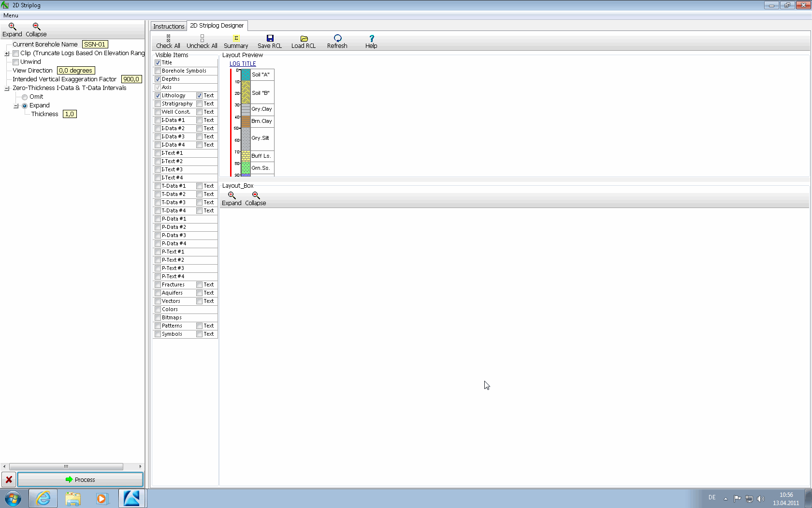
Task: Click the Load RCL folder icon
Action: pos(304,38)
